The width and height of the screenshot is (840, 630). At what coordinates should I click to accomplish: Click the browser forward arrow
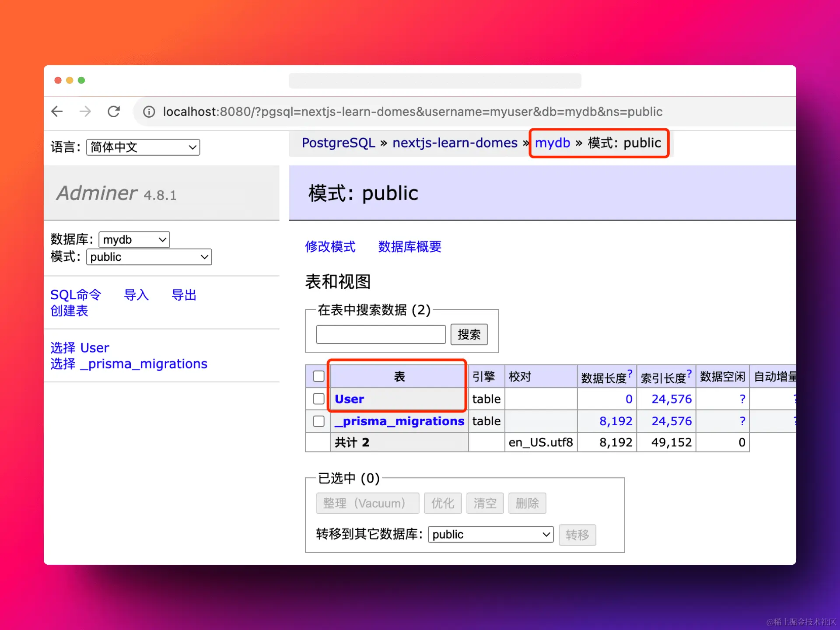pos(86,112)
